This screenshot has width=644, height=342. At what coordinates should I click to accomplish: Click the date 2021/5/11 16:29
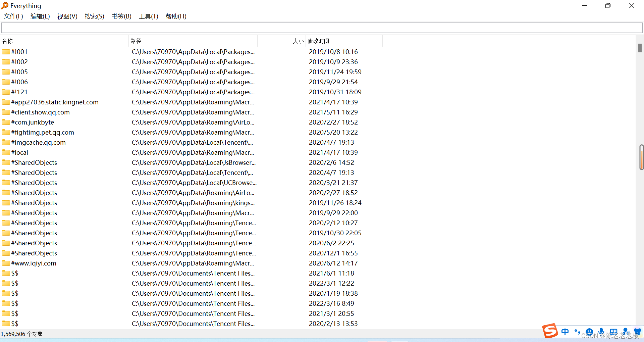333,112
